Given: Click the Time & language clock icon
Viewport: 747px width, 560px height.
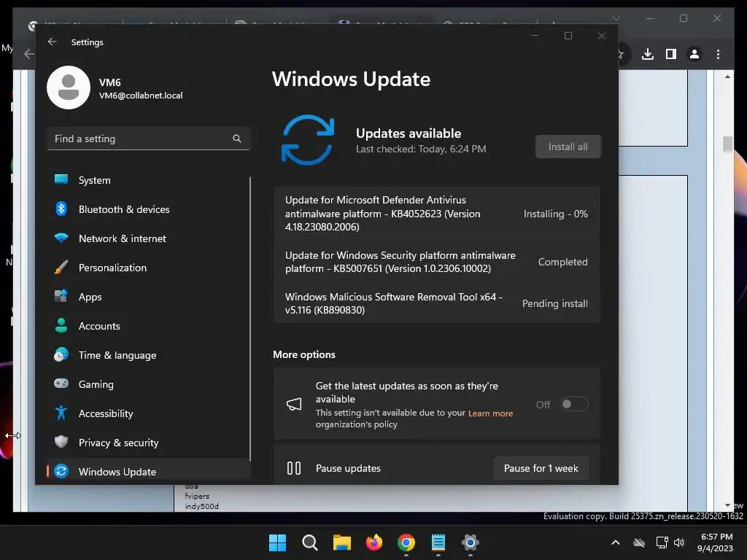Looking at the screenshot, I should pyautogui.click(x=61, y=355).
